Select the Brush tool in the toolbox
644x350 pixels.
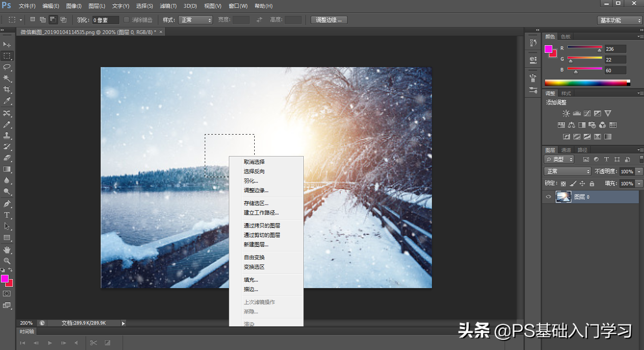click(7, 125)
